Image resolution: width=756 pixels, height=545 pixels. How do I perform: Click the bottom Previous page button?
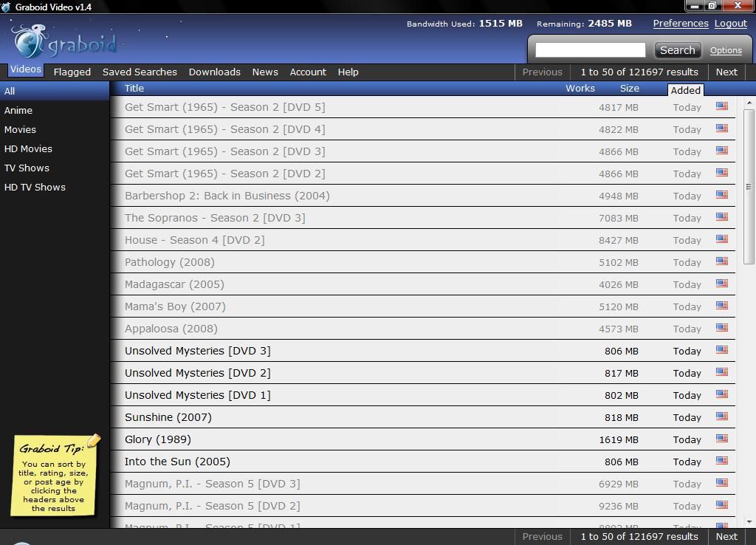pos(543,536)
